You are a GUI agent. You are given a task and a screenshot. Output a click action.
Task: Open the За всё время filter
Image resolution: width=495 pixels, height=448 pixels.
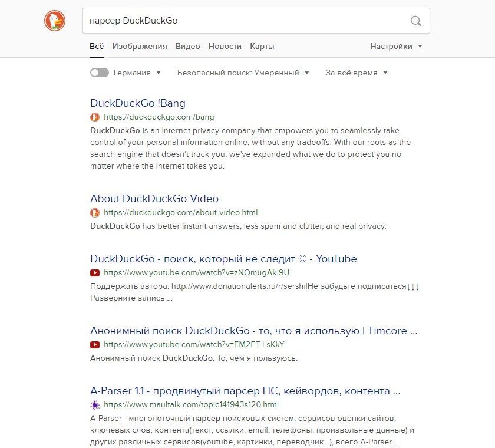357,73
